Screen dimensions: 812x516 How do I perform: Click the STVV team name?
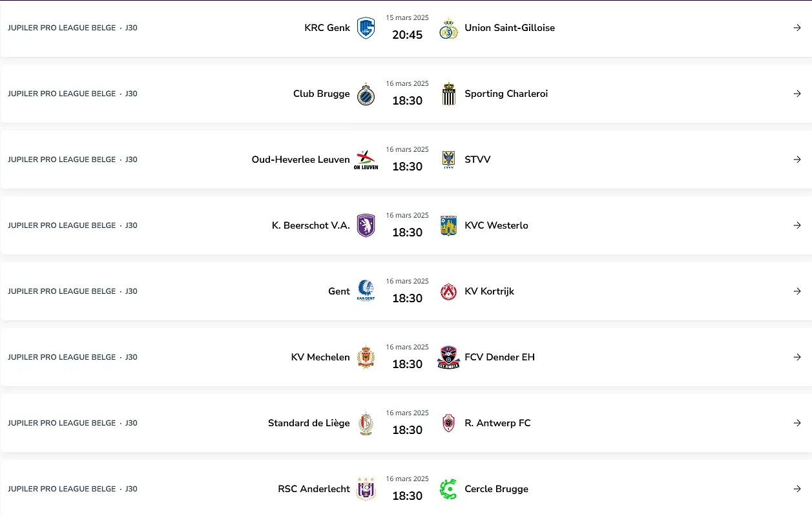pyautogui.click(x=477, y=160)
